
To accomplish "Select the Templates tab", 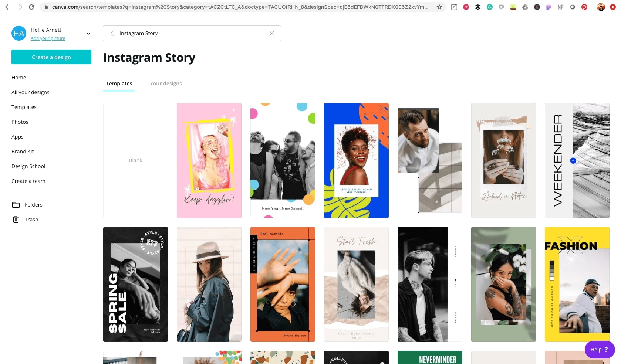I will (119, 84).
